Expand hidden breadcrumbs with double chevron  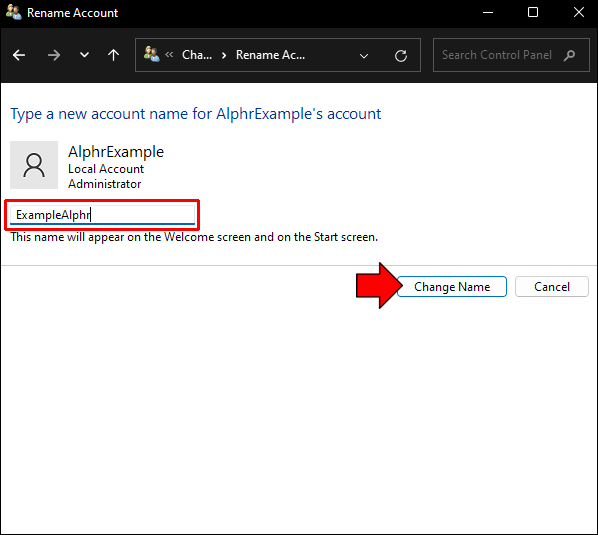click(169, 55)
